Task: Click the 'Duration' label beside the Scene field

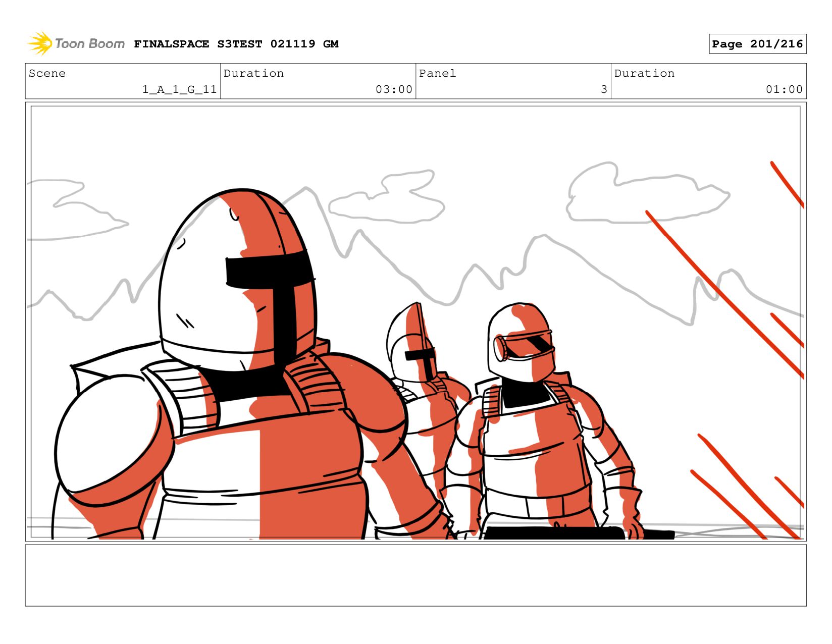Action: (x=253, y=73)
